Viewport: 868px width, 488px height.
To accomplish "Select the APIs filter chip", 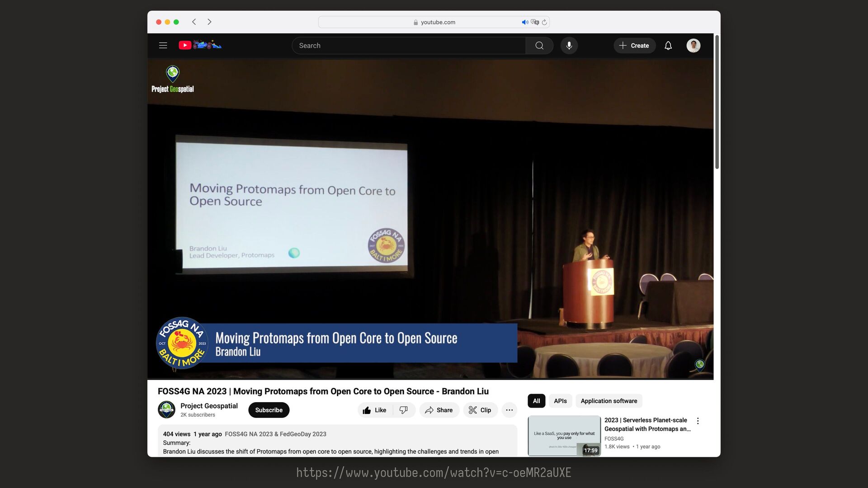I will [560, 401].
